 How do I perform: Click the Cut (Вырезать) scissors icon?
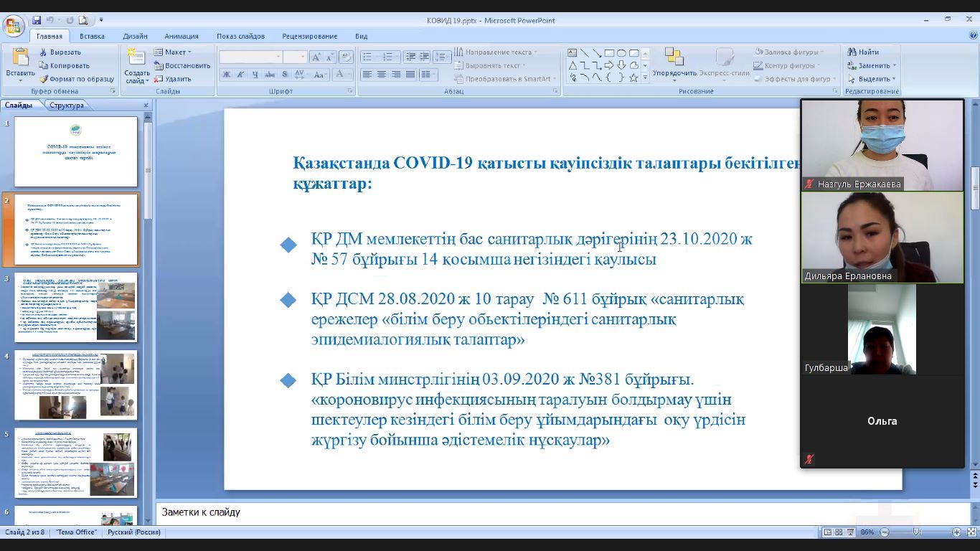(x=43, y=52)
